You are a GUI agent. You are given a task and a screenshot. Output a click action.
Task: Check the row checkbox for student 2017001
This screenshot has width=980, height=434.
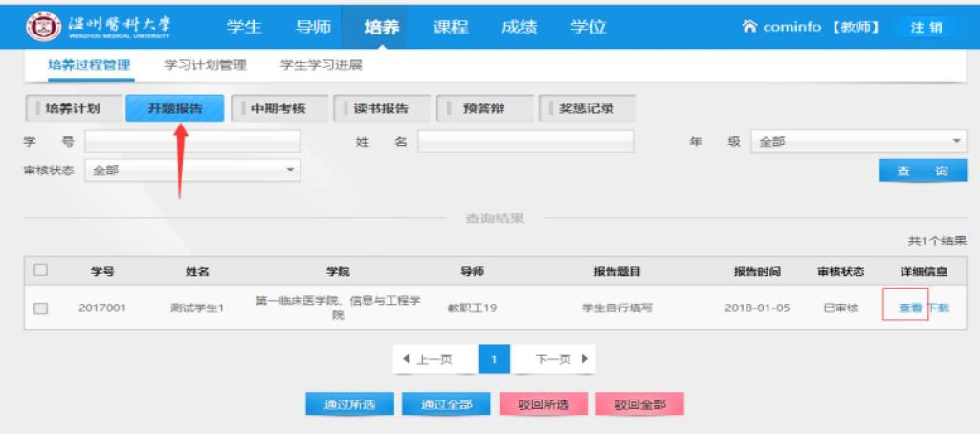[41, 308]
